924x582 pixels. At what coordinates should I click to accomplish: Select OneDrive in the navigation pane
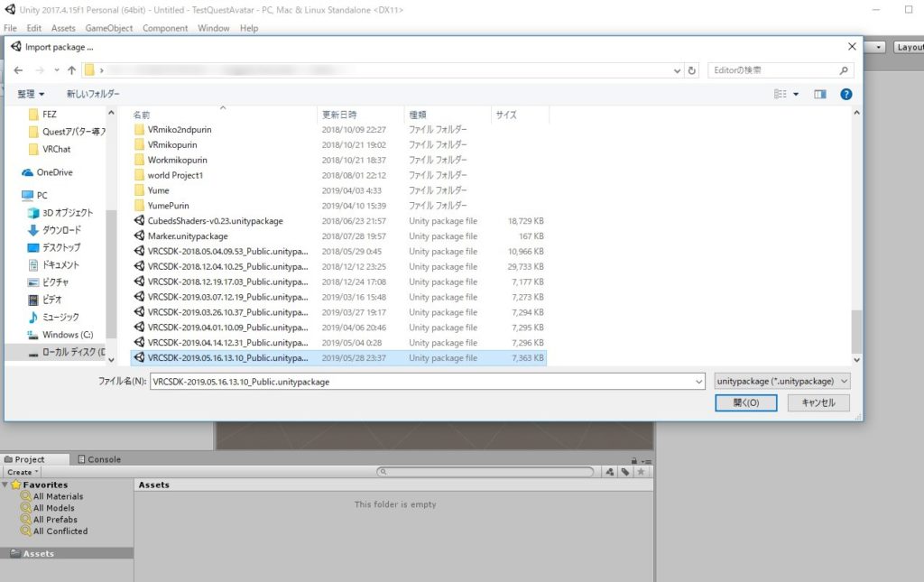coord(54,172)
